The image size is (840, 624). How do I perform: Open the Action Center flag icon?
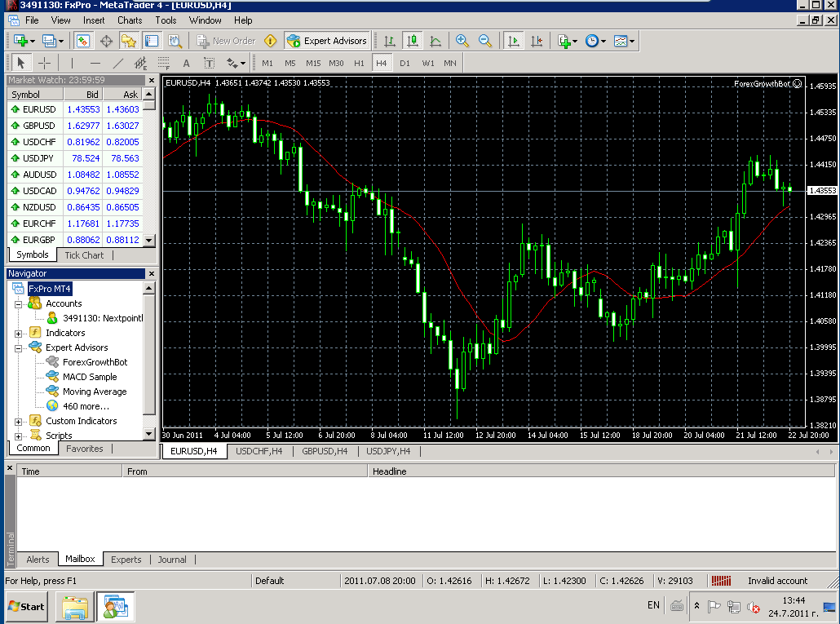pyautogui.click(x=714, y=607)
